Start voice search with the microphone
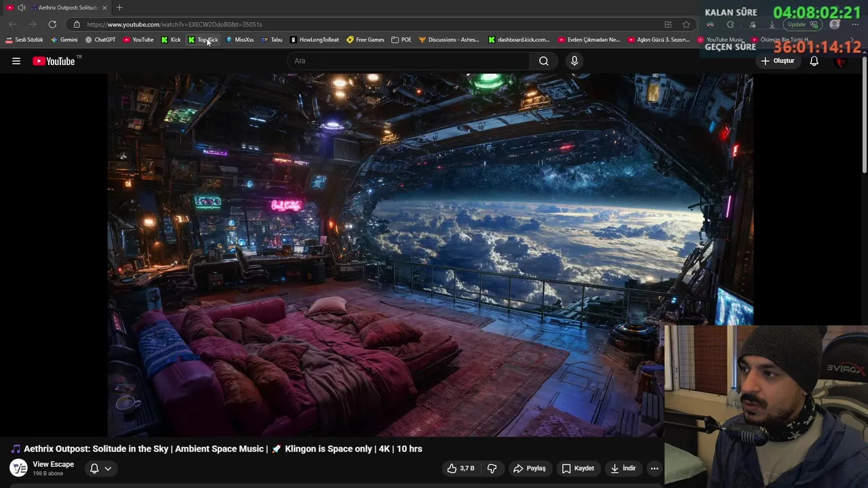Screen dimensions: 868x488 574,61
